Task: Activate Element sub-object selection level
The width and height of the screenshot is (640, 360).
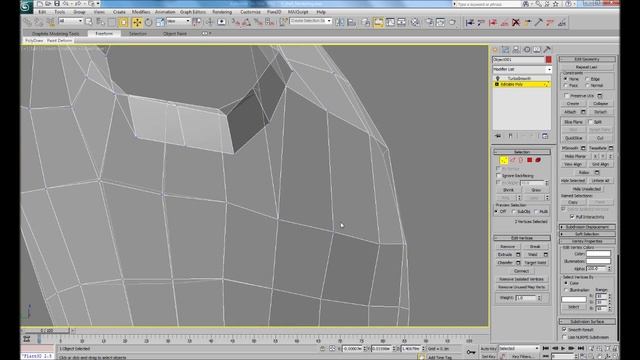Action: point(538,160)
